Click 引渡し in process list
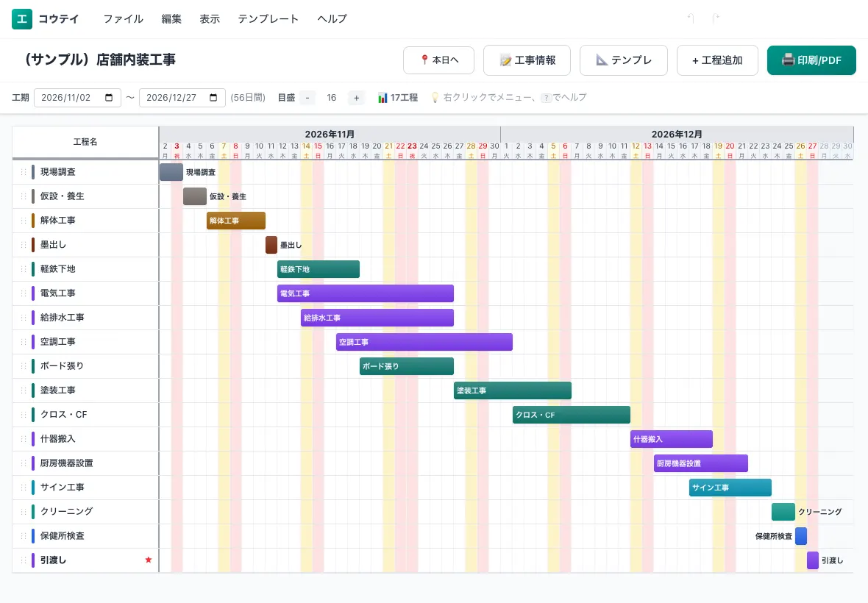Viewport: 868px width, 603px height. [53, 560]
